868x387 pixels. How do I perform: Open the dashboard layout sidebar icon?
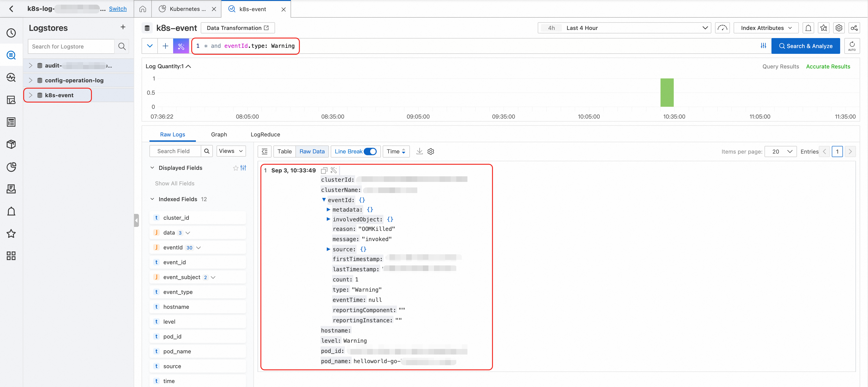11,100
